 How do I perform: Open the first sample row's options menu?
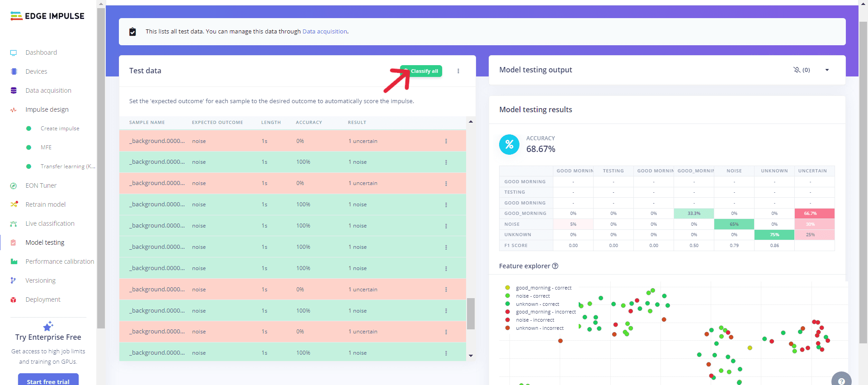[446, 141]
